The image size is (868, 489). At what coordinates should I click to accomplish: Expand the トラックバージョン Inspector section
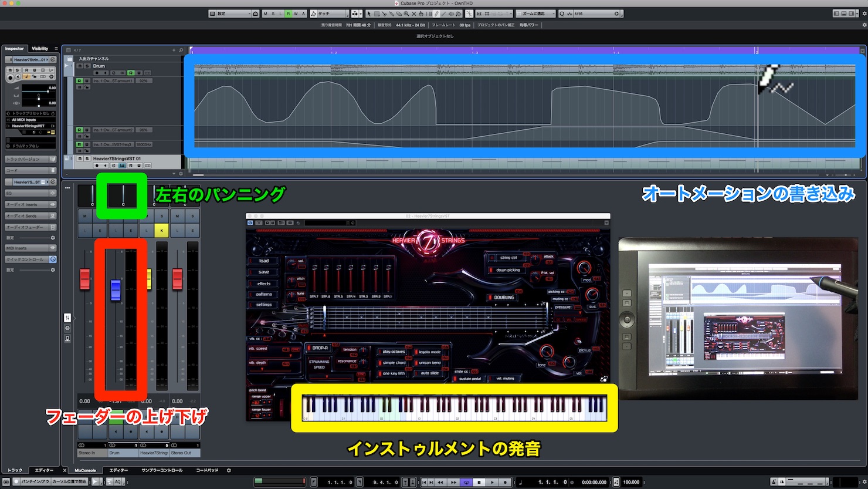[30, 159]
